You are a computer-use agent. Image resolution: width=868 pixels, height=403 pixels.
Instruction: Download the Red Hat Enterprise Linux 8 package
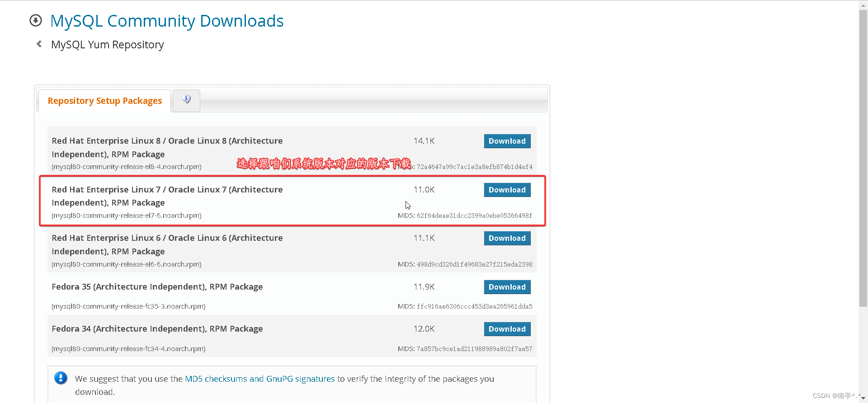pyautogui.click(x=507, y=141)
